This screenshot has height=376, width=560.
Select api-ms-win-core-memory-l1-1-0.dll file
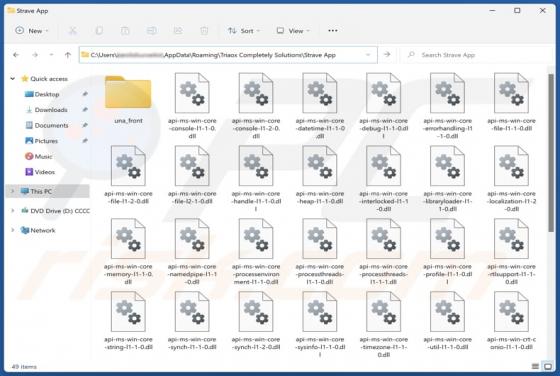[x=128, y=251]
